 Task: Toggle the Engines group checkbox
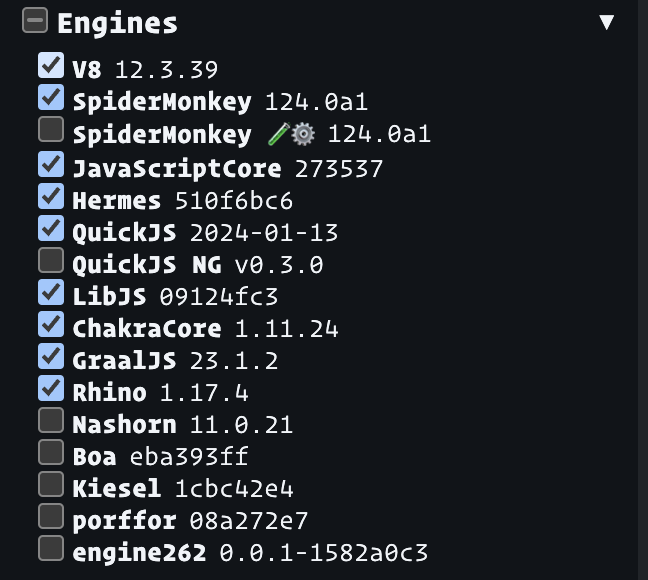35,20
